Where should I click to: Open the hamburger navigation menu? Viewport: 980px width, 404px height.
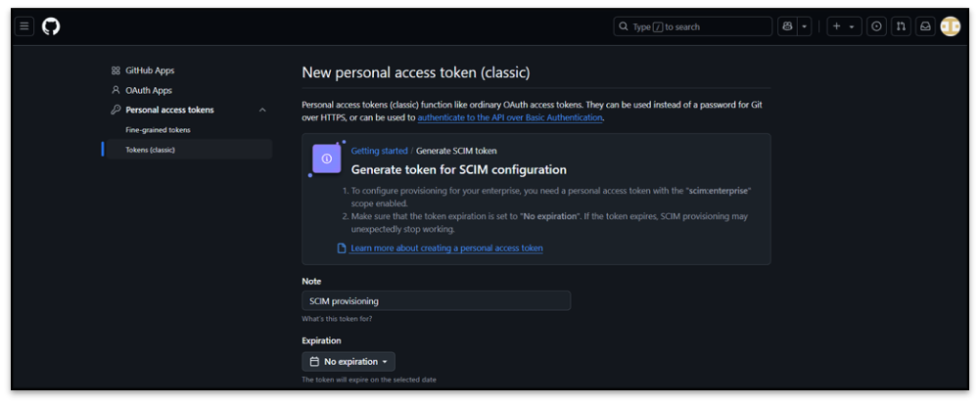(x=24, y=26)
